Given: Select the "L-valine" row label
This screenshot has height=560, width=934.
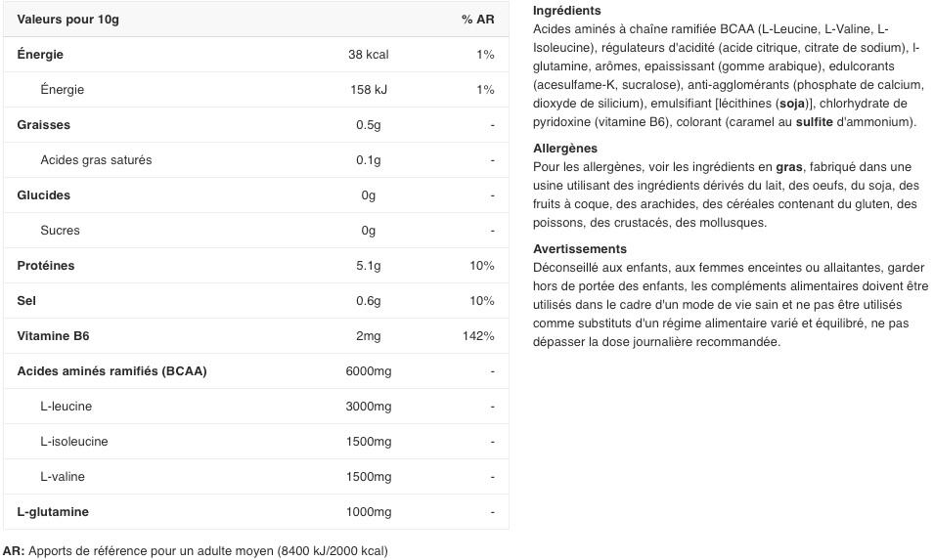Looking at the screenshot, I should [63, 477].
